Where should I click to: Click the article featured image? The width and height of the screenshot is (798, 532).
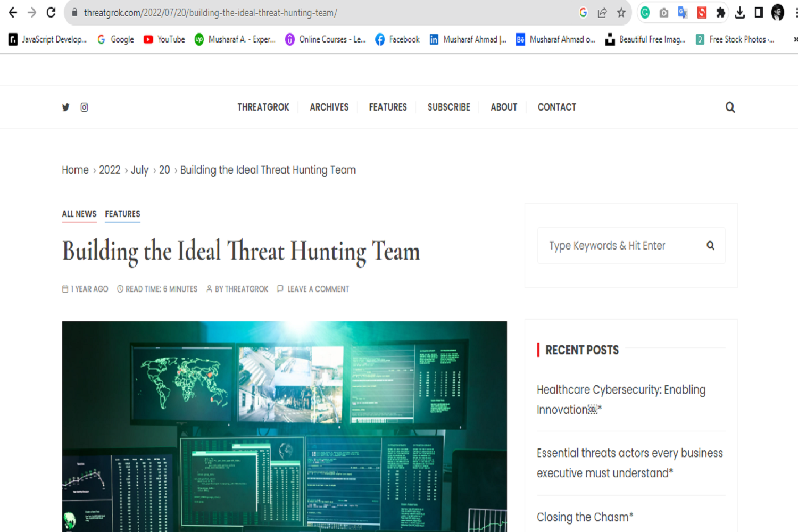[284, 426]
